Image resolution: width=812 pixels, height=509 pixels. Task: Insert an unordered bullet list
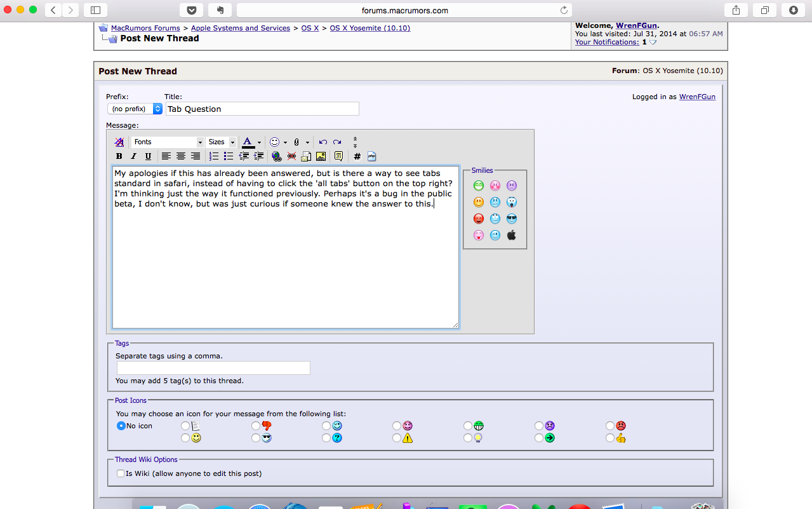(x=229, y=156)
